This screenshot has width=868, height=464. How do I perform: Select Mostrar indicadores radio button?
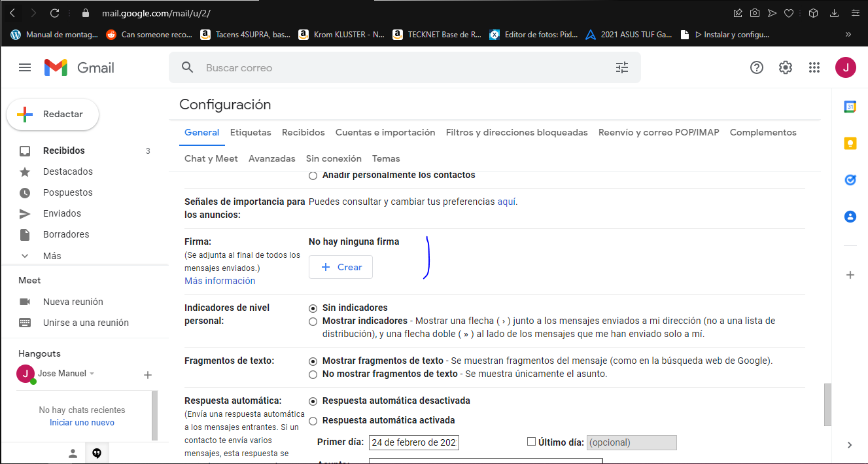click(313, 321)
